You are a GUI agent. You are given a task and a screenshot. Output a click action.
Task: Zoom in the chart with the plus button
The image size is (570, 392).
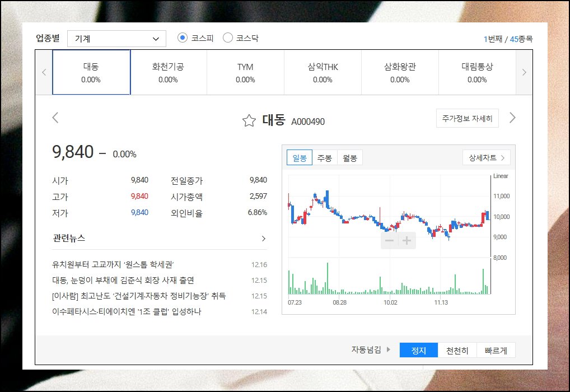coord(407,240)
